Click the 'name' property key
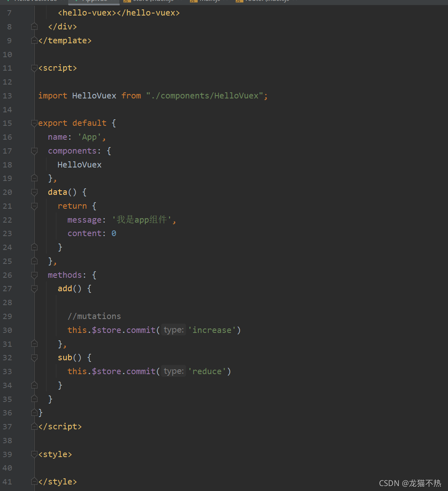The height and width of the screenshot is (491, 448). 58,137
